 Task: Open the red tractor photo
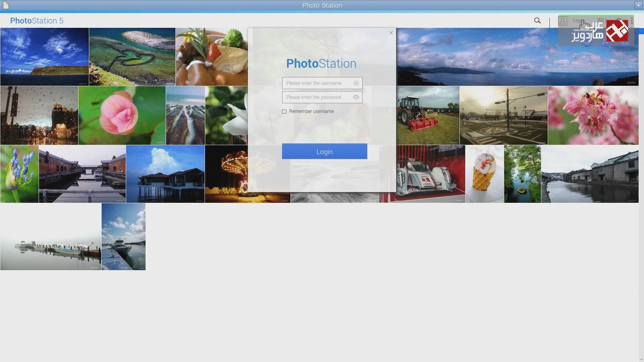click(428, 115)
